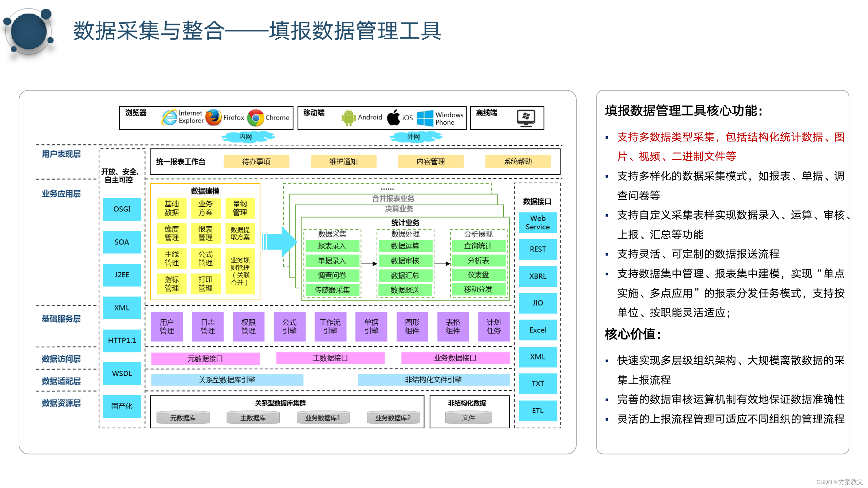
Task: Click the Web Service interface block
Action: click(x=538, y=223)
